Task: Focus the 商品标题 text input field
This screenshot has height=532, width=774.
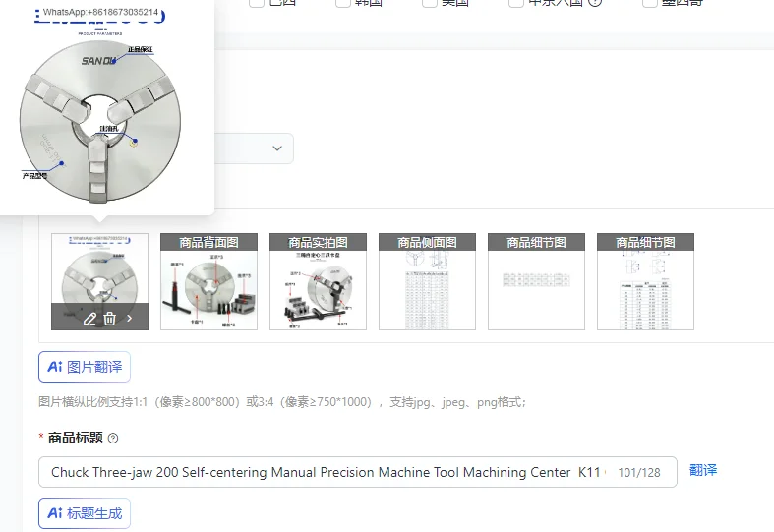Action: tap(358, 472)
